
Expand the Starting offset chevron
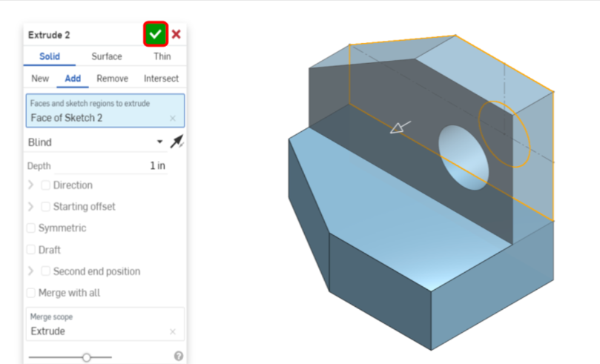pos(31,207)
